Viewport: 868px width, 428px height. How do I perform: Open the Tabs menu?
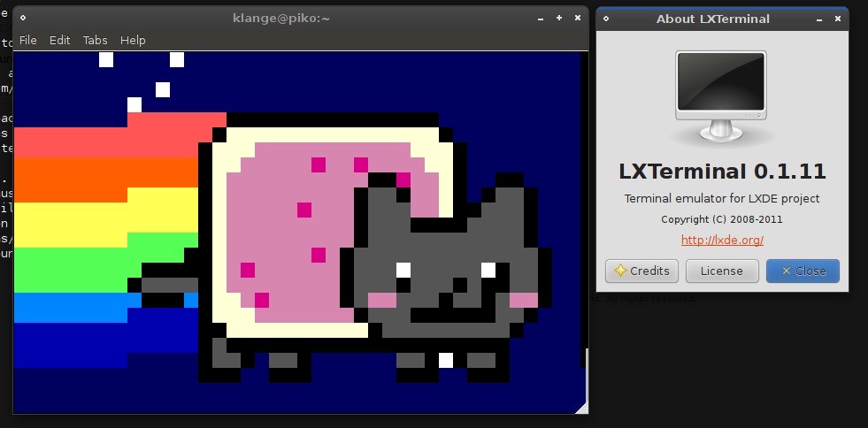coord(95,41)
